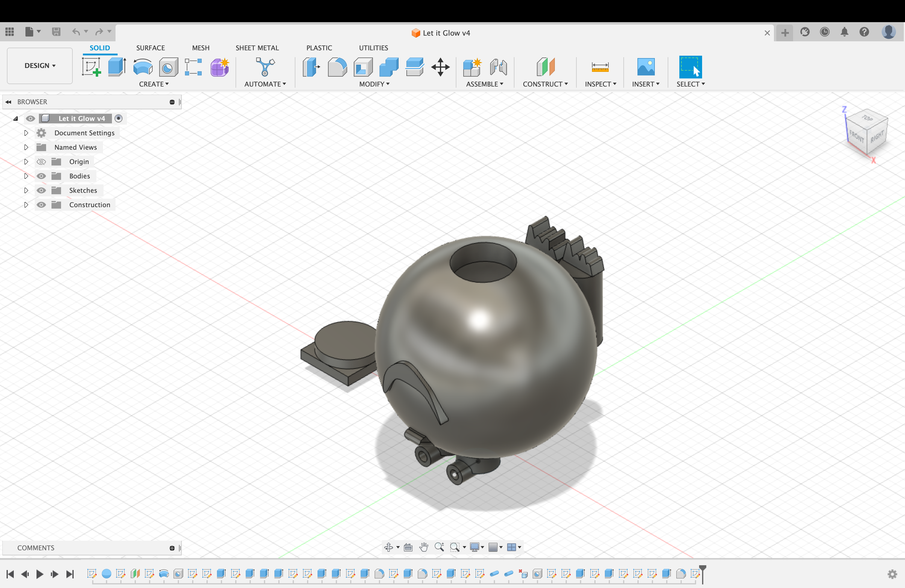Switch to the SURFACE tab
Viewport: 905px width, 588px height.
click(151, 48)
